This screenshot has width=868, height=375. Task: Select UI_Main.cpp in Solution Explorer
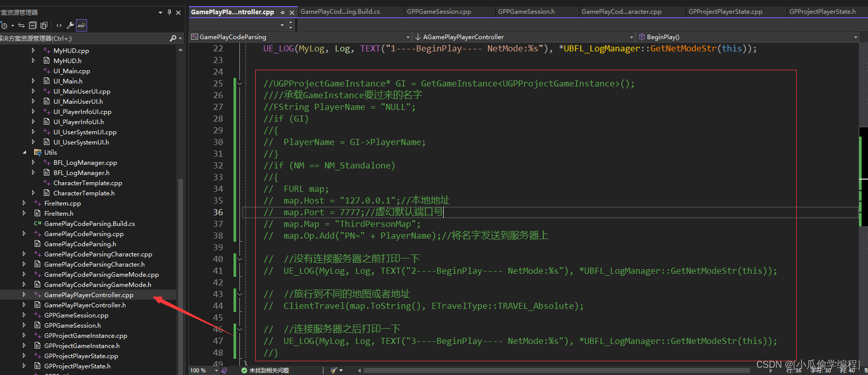point(72,71)
